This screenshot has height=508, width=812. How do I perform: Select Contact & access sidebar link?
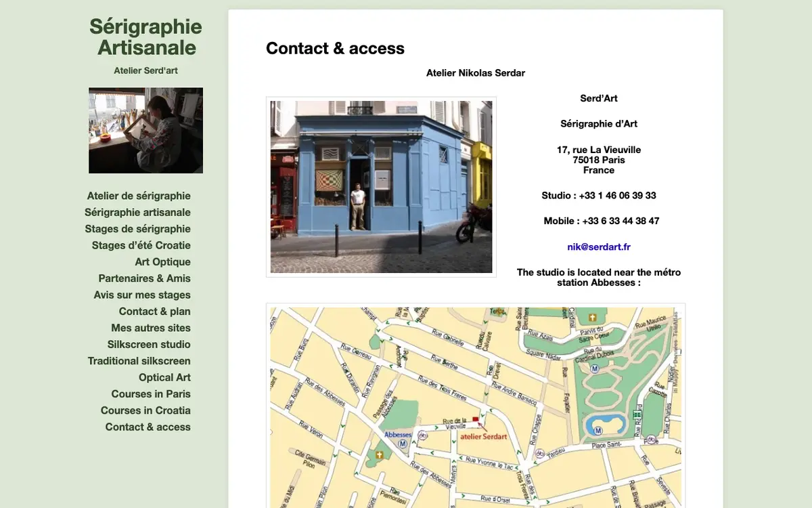[148, 427]
